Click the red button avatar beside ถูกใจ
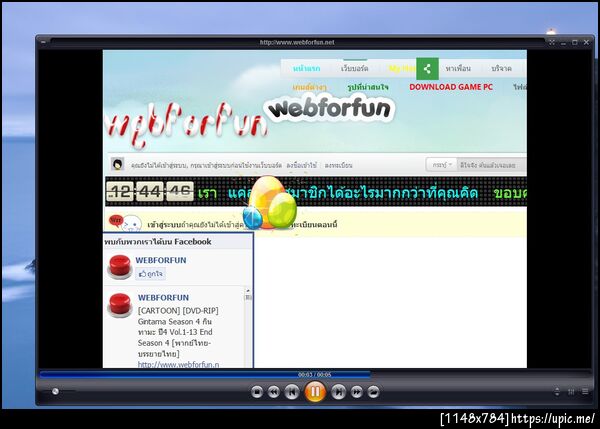Viewport: 600px width, 429px height. click(120, 267)
